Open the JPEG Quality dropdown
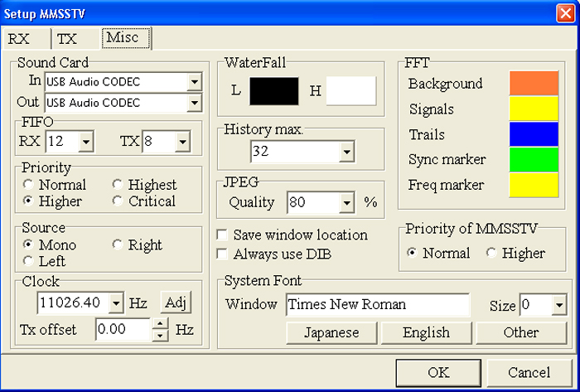The image size is (580, 392). [x=346, y=202]
